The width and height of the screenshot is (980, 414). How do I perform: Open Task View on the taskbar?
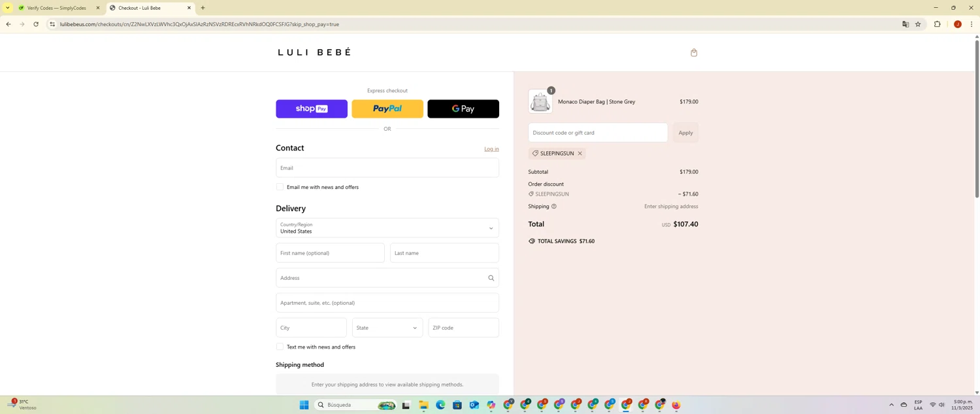pos(406,405)
